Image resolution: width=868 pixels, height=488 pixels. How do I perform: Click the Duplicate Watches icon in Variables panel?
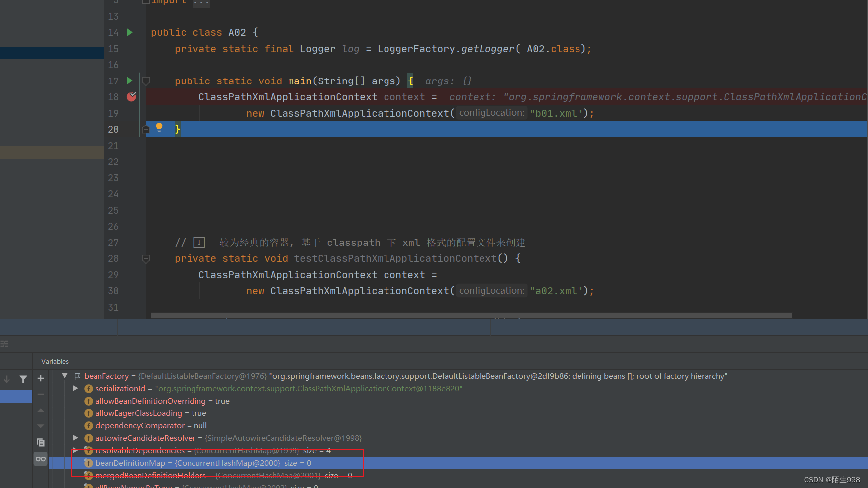41,442
